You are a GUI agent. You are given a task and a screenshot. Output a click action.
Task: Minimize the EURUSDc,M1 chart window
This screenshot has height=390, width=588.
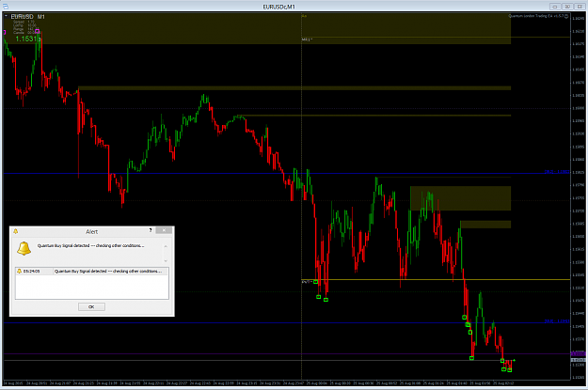pyautogui.click(x=555, y=7)
